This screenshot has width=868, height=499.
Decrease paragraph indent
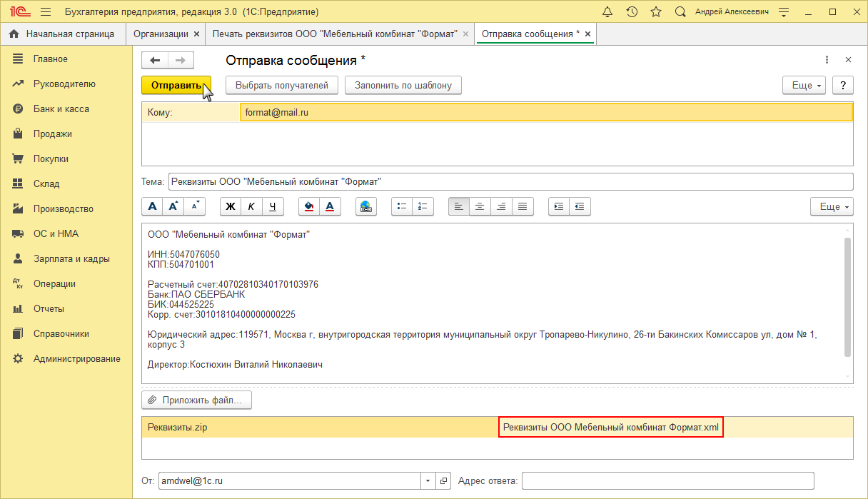click(x=580, y=206)
